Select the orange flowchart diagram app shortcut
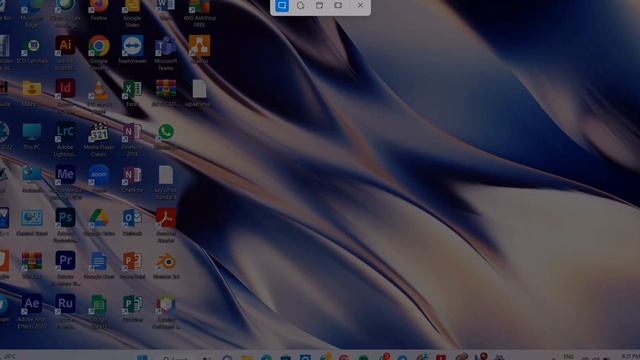Screen dimensions: 640x360 pos(199,50)
